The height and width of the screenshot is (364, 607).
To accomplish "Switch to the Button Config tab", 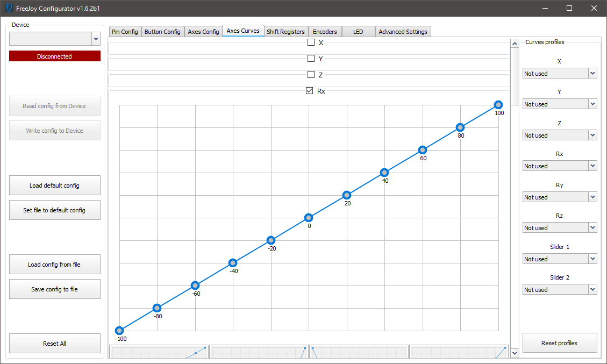I will [162, 32].
